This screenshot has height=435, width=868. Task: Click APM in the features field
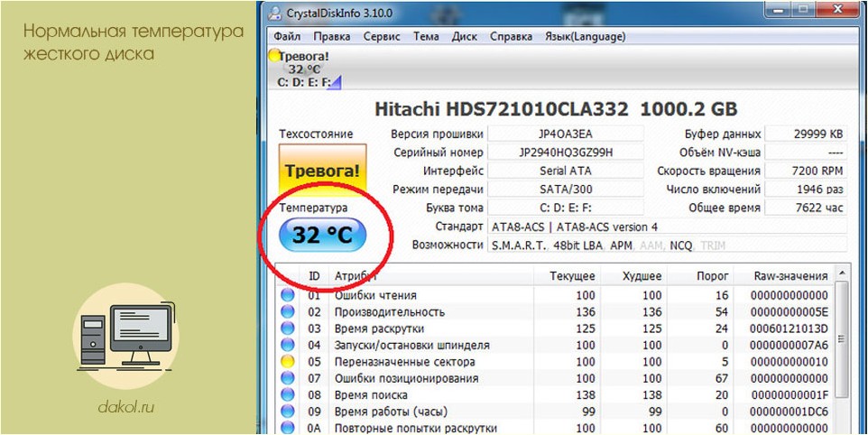[x=621, y=245]
